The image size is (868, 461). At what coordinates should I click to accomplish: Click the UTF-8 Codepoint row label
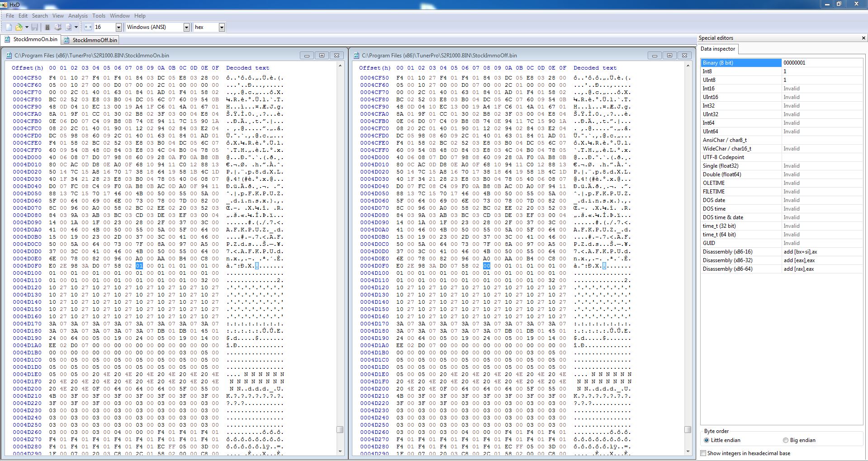click(x=723, y=157)
